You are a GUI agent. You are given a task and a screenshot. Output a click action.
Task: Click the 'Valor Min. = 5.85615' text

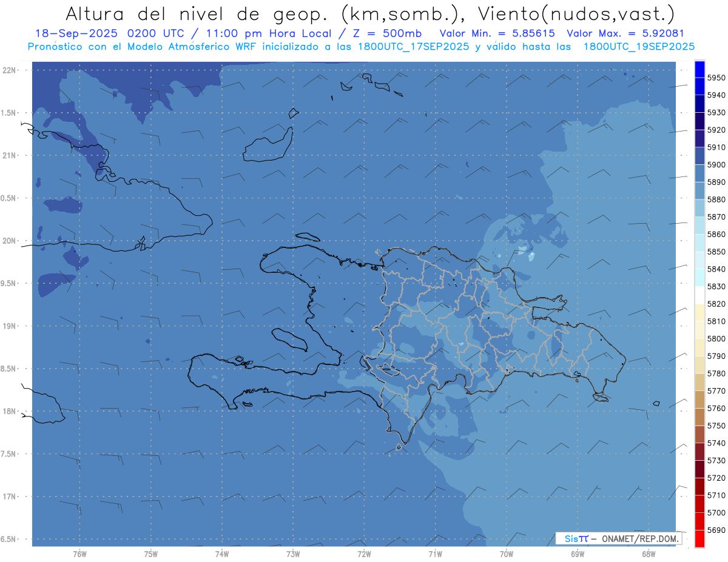pyautogui.click(x=497, y=33)
